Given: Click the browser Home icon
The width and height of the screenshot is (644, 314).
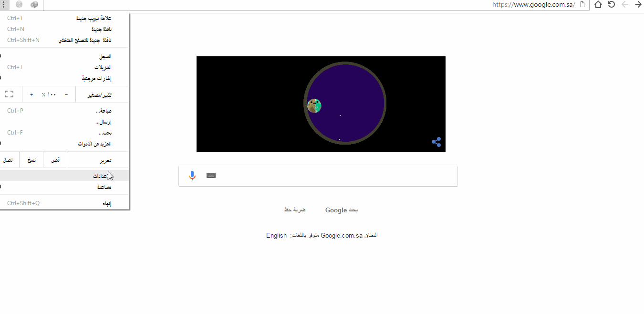Looking at the screenshot, I should click(x=598, y=5).
